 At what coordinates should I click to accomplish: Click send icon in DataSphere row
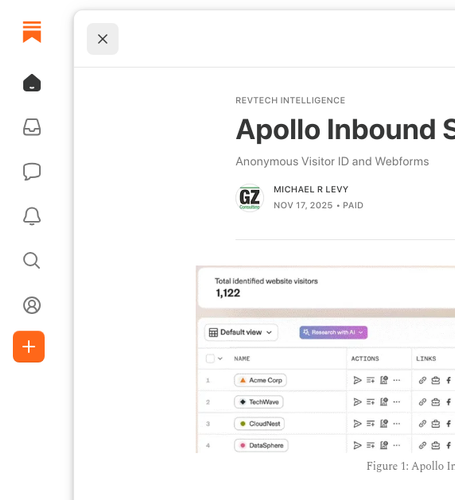tap(357, 445)
